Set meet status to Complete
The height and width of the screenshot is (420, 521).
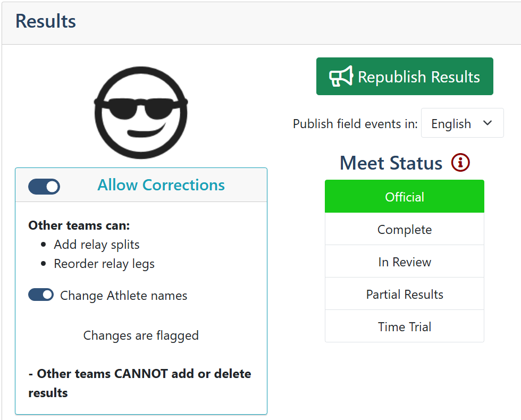(x=405, y=229)
